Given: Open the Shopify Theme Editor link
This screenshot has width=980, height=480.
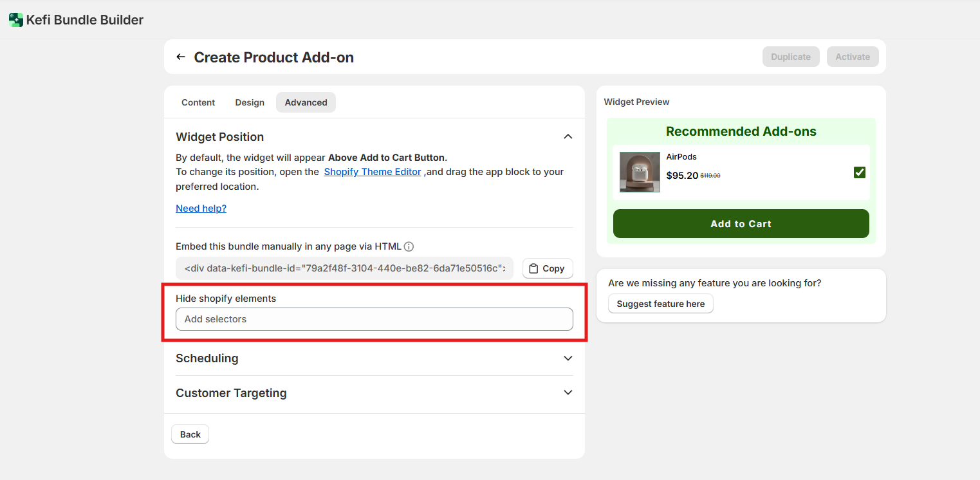Looking at the screenshot, I should click(x=373, y=172).
